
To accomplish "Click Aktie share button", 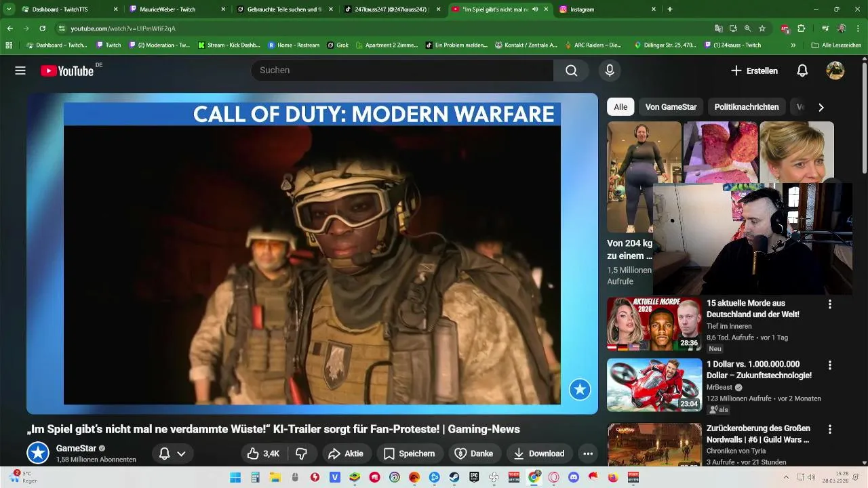I will coord(346,453).
